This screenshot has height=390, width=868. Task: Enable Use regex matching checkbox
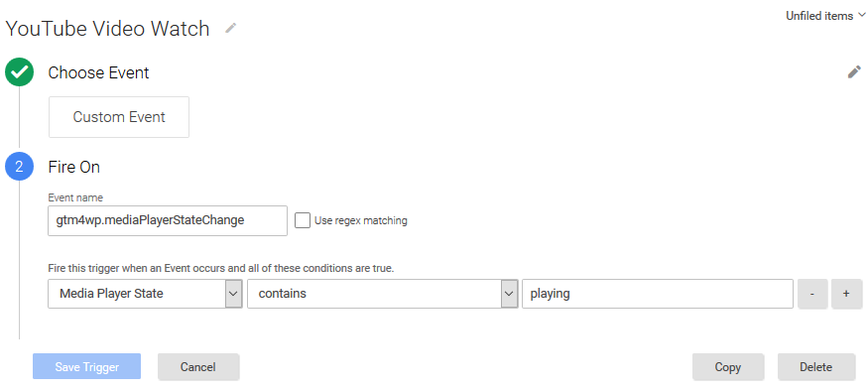[x=303, y=220]
